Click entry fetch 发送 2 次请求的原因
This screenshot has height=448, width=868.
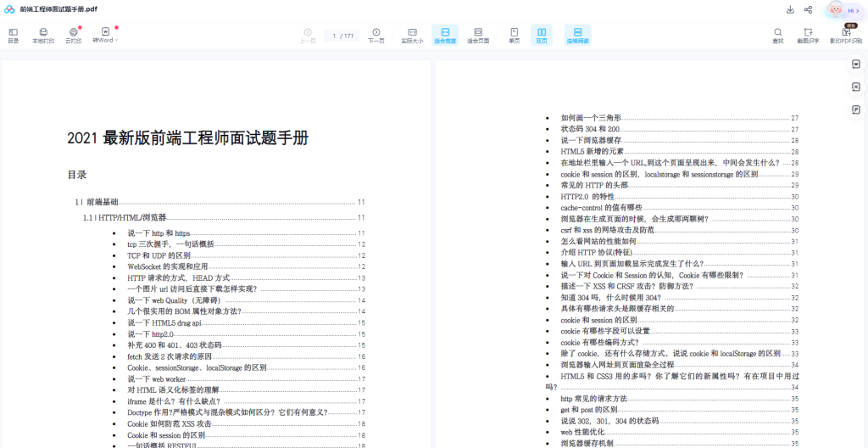point(246,356)
